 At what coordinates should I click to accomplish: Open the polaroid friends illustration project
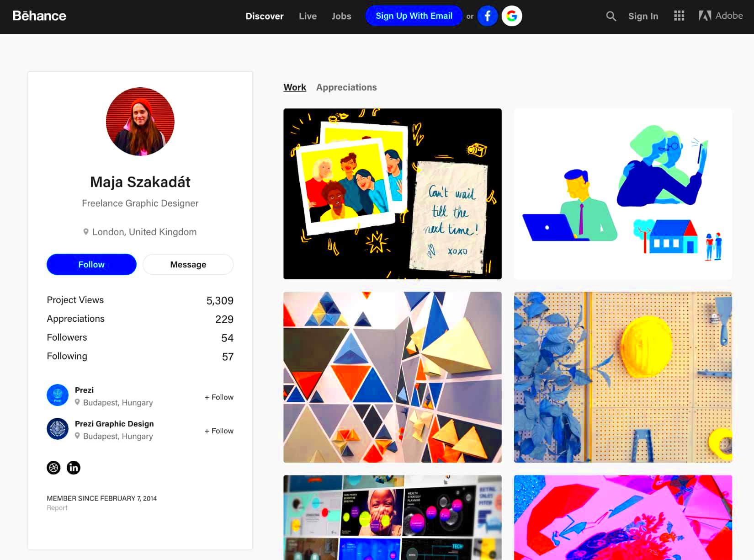393,194
